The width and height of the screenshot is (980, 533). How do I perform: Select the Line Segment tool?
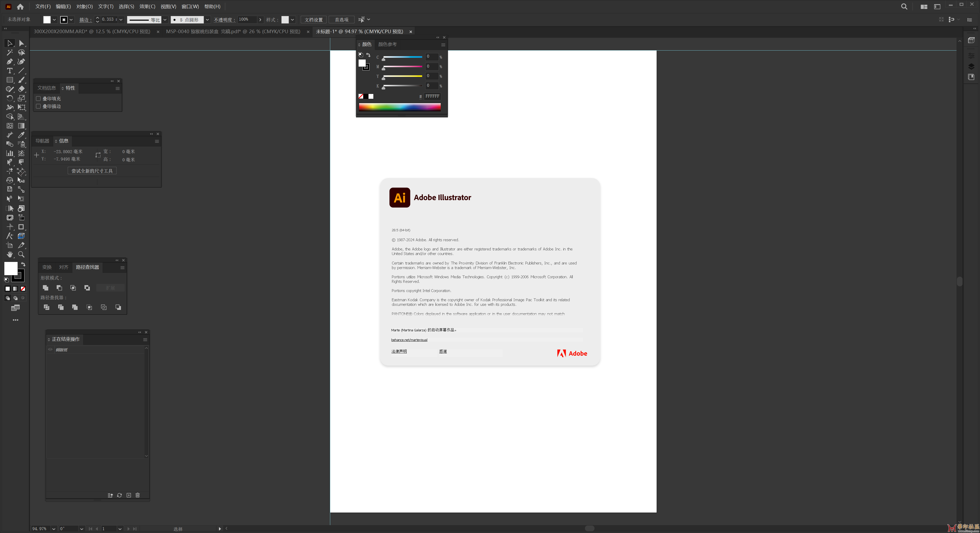coord(21,71)
